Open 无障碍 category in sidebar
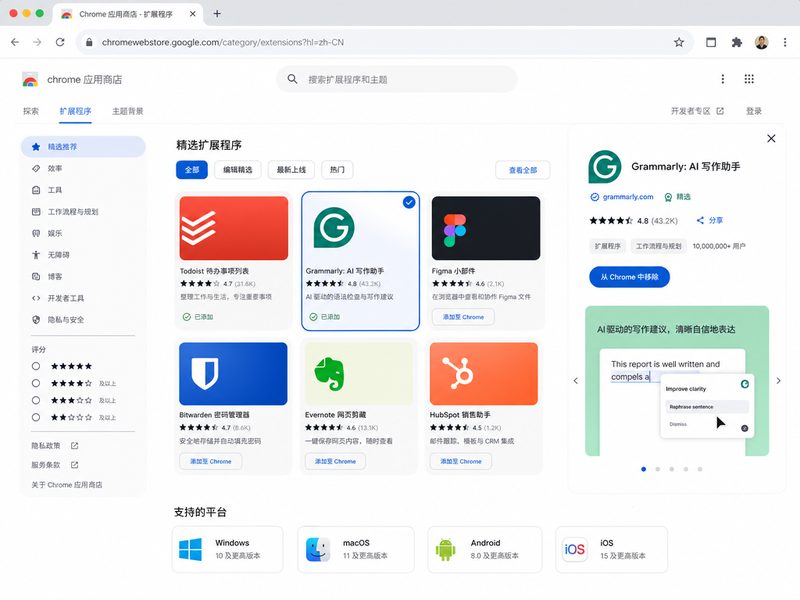Screen dimensions: 800x600 click(83, 255)
